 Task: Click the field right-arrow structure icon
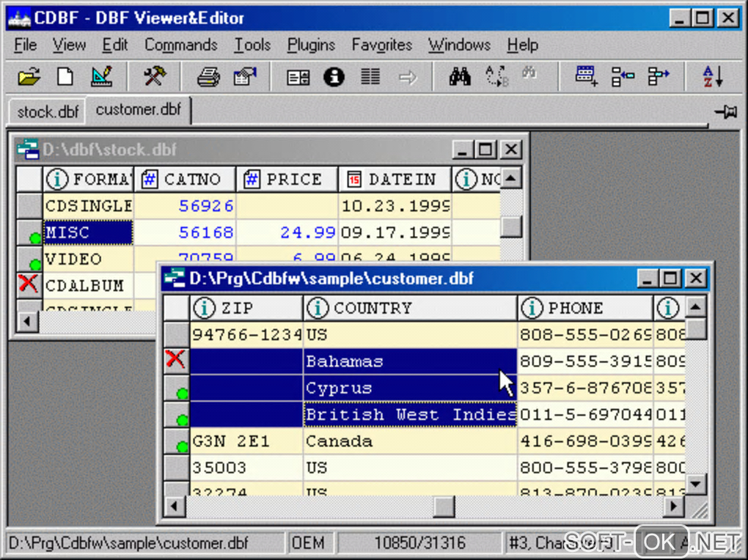(659, 76)
